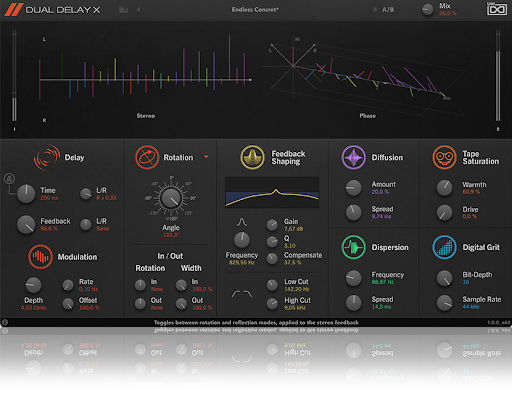This screenshot has height=395, width=512.
Task: Toggle the Modulation module icon
Action: 40,257
